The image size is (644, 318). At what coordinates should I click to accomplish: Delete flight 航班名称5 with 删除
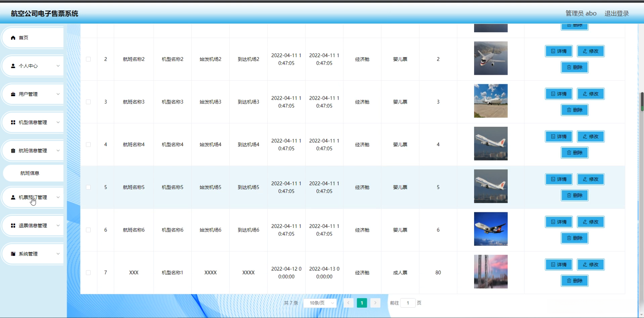[575, 195]
